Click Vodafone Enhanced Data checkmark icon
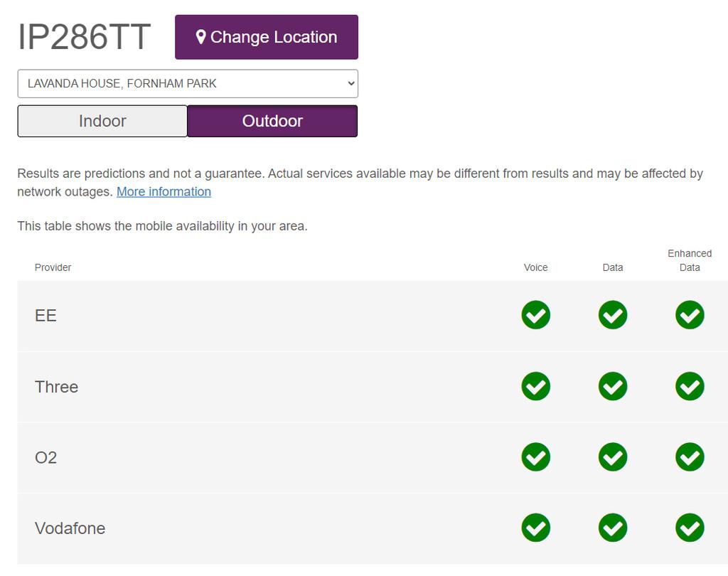Screen dimensions: 728x576 pos(690,528)
